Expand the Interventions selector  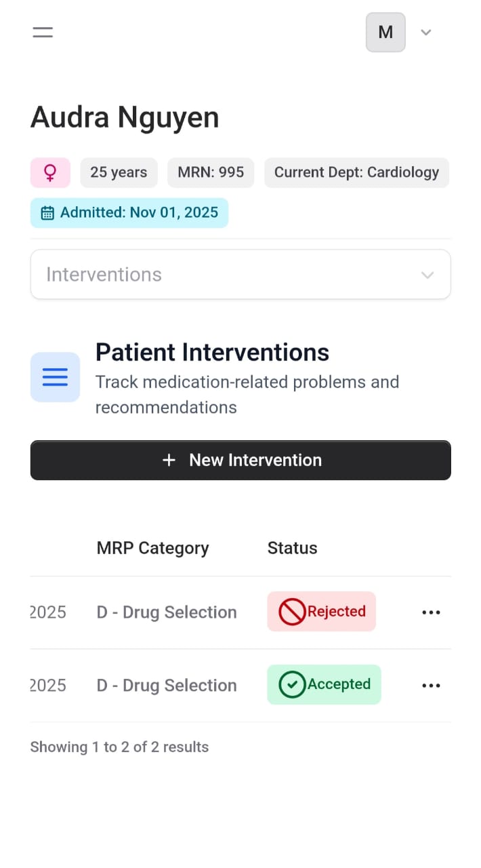pos(240,274)
